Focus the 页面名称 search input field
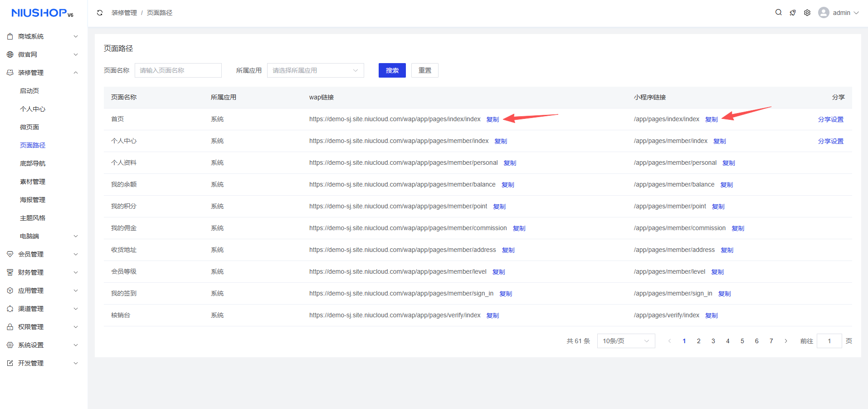This screenshot has width=868, height=409. pos(178,70)
